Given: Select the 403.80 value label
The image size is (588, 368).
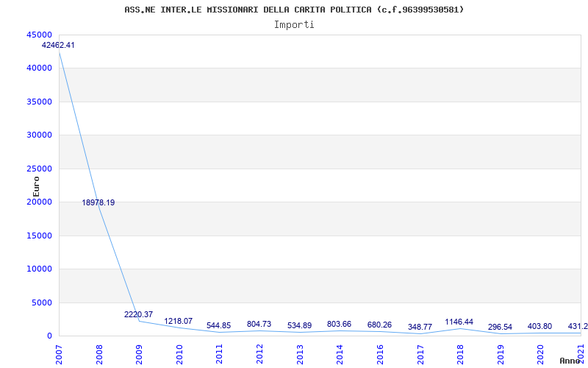Looking at the screenshot, I should tap(540, 326).
